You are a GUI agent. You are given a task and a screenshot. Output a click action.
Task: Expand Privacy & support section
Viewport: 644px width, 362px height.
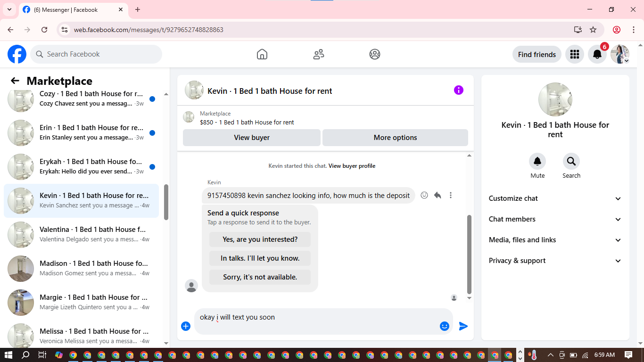click(555, 261)
